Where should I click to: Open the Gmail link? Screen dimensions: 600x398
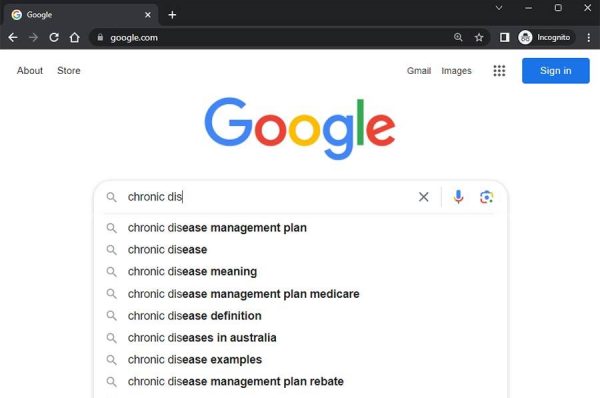tap(419, 71)
